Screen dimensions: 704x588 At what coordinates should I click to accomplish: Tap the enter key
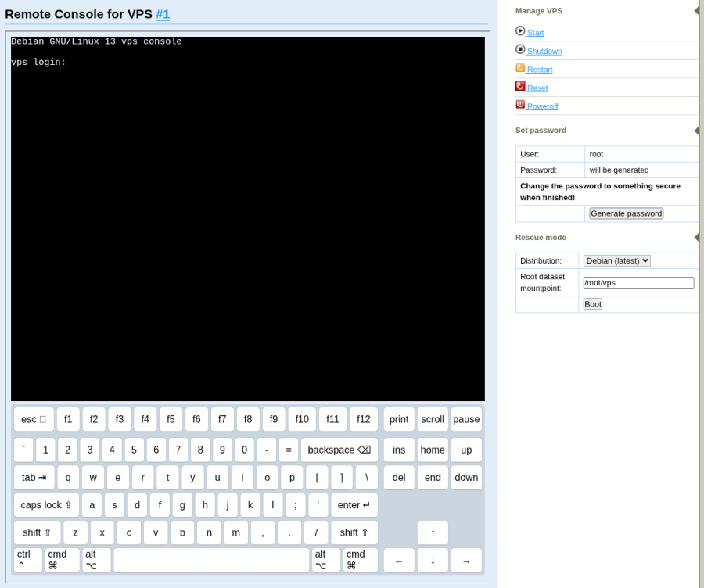click(x=354, y=505)
